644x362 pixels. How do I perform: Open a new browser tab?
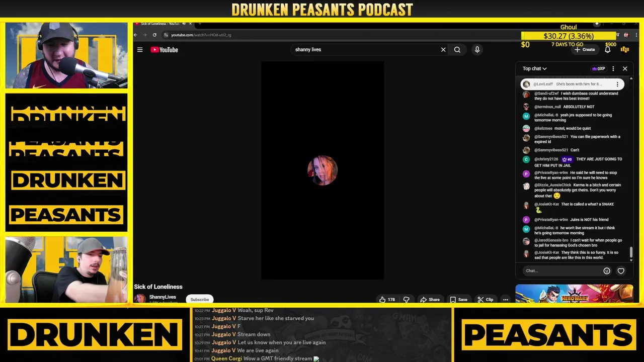click(x=200, y=24)
